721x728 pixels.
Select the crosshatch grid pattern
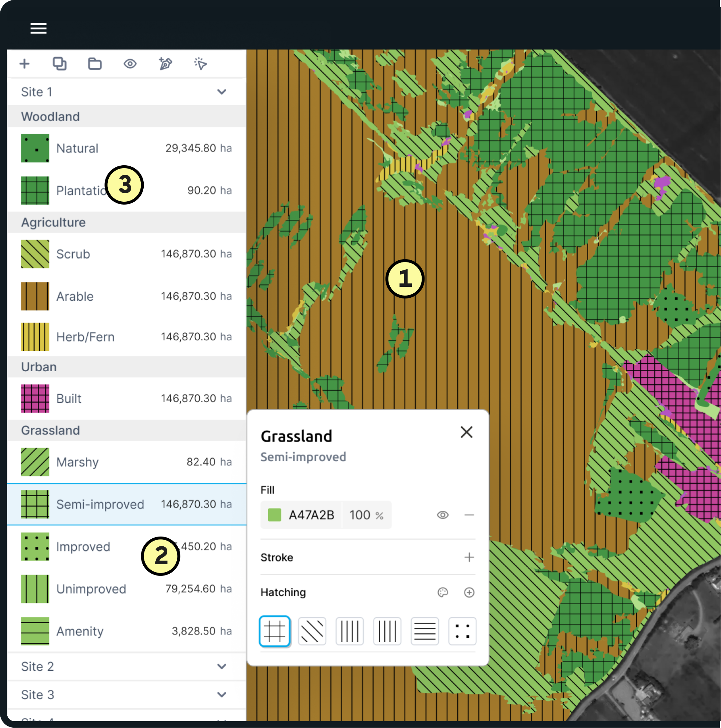(275, 631)
